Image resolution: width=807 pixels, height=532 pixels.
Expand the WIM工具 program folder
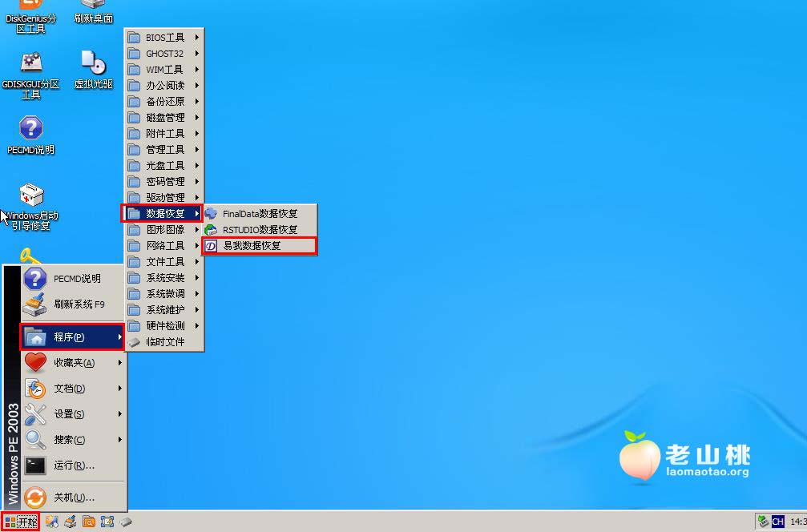(x=164, y=70)
